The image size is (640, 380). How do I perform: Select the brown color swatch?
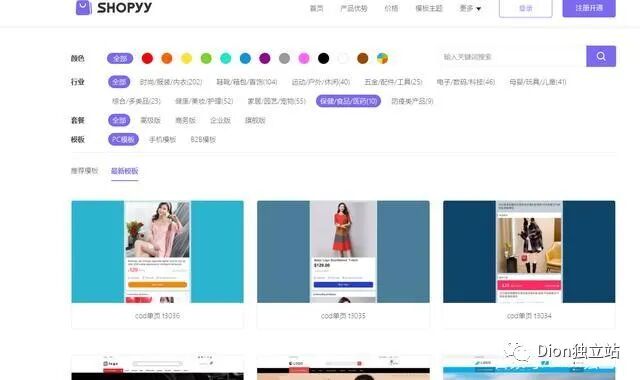coord(363,58)
